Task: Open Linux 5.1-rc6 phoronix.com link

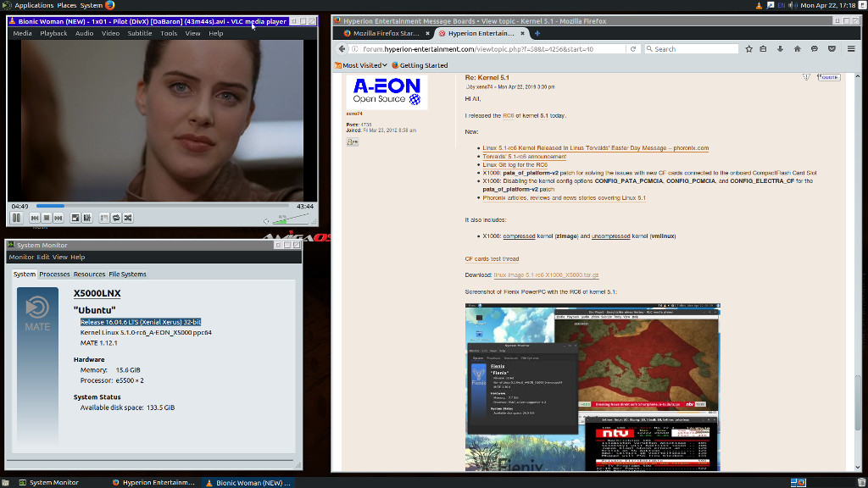Action: (x=596, y=148)
